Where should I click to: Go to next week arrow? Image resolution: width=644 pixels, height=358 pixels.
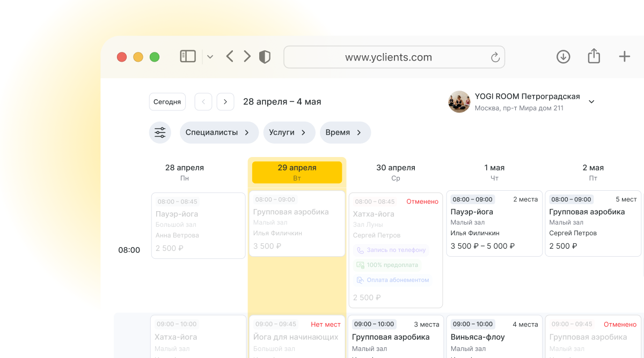coord(225,102)
